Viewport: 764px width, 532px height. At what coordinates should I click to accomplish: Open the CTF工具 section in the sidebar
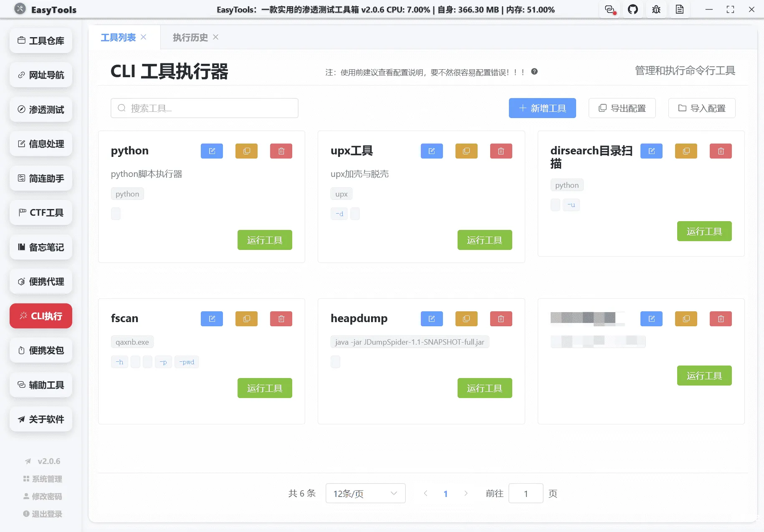coord(40,212)
